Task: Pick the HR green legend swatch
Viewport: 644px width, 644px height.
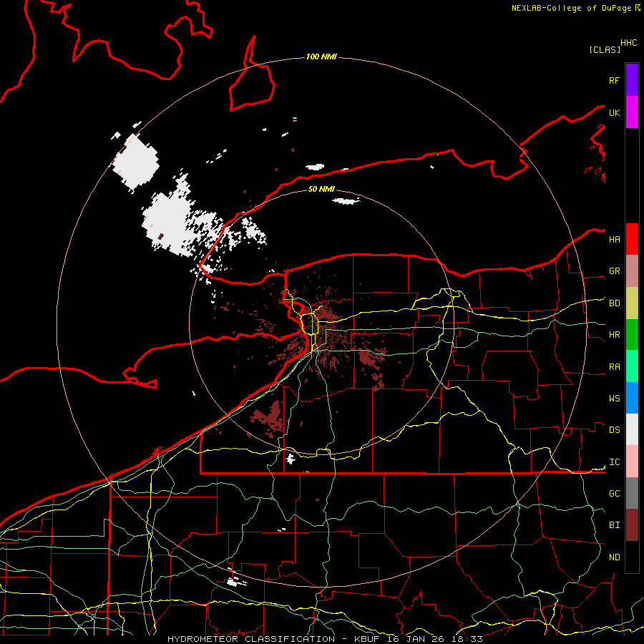Action: 632,335
